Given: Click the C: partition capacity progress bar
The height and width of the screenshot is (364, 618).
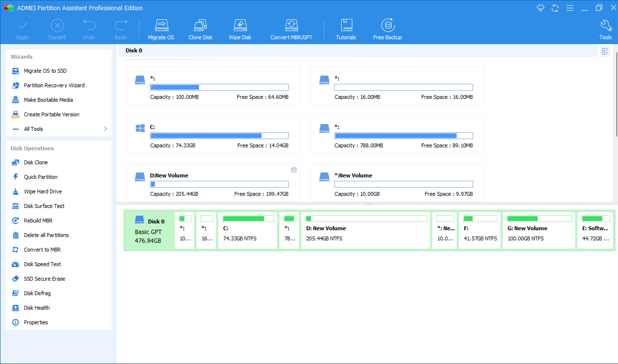Looking at the screenshot, I should pyautogui.click(x=219, y=136).
